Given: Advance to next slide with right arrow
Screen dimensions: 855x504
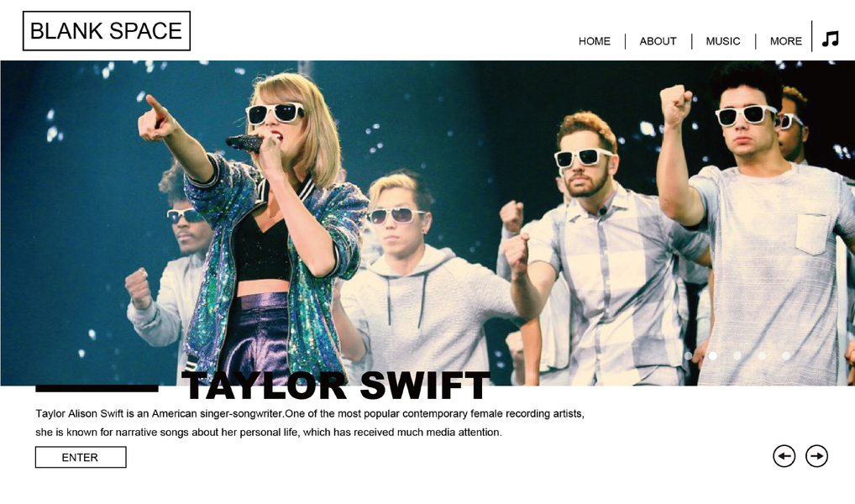Looking at the screenshot, I should click(817, 456).
